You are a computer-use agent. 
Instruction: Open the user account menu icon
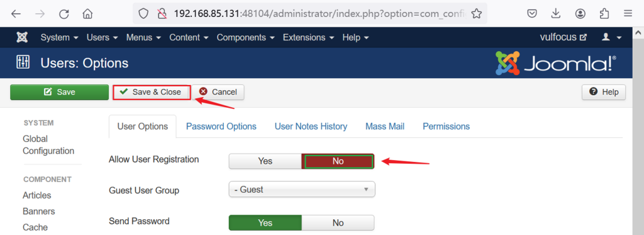611,37
